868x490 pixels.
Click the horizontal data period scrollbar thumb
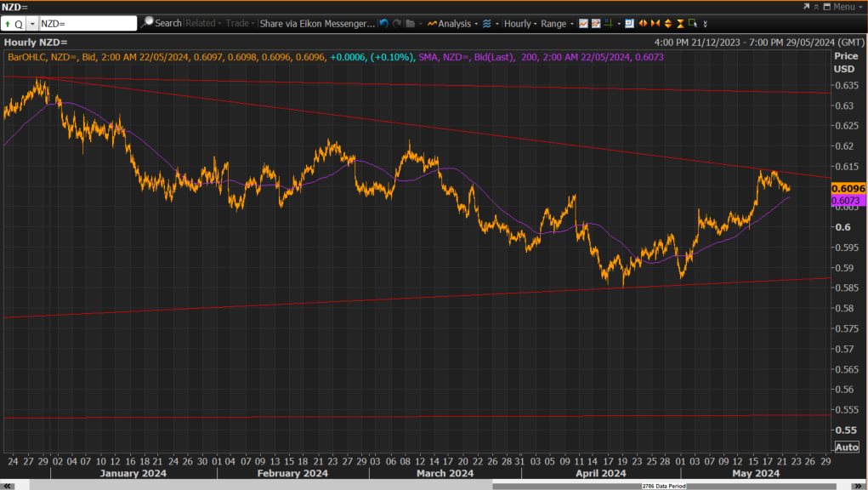pyautogui.click(x=664, y=486)
